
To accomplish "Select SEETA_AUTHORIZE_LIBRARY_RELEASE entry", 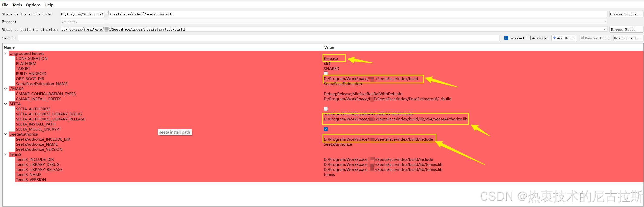I will [50, 119].
